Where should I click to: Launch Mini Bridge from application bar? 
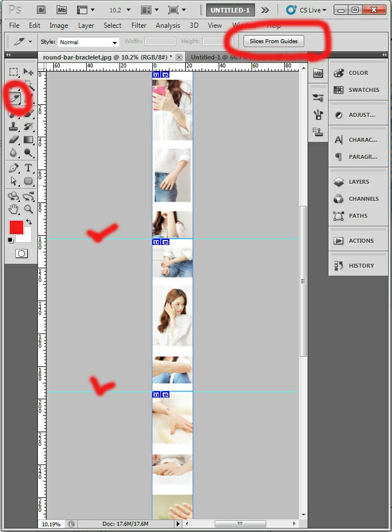[x=61, y=10]
